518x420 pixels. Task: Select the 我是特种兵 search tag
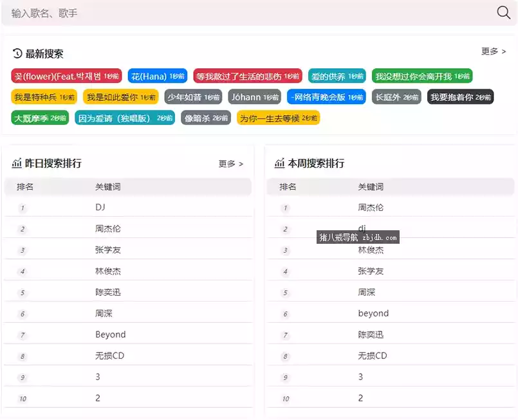44,96
